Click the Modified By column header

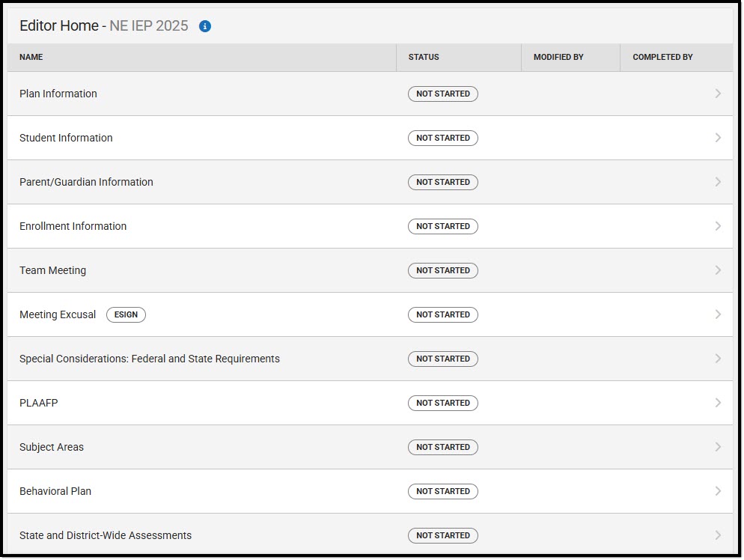(558, 57)
